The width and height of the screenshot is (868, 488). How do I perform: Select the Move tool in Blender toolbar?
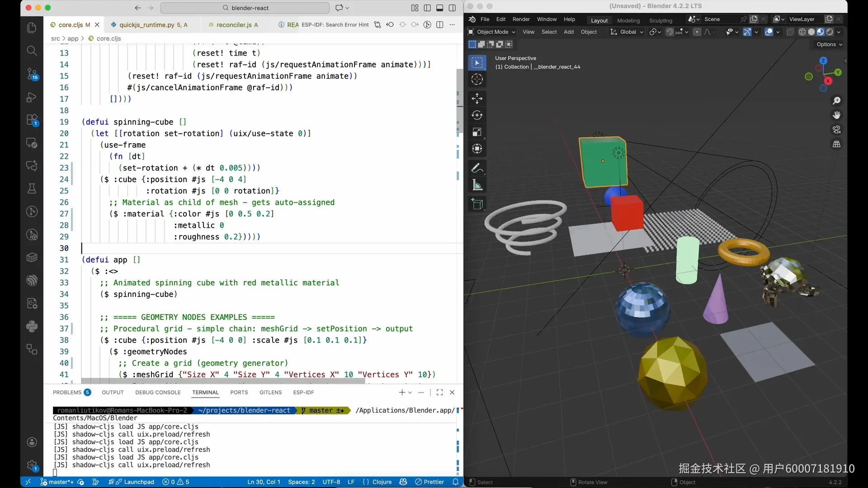(477, 98)
